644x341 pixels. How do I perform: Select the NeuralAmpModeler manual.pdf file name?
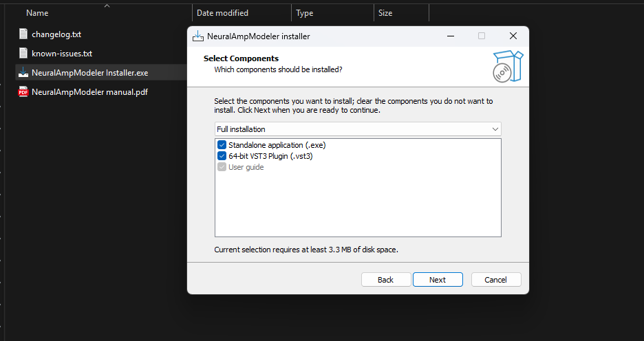(89, 91)
